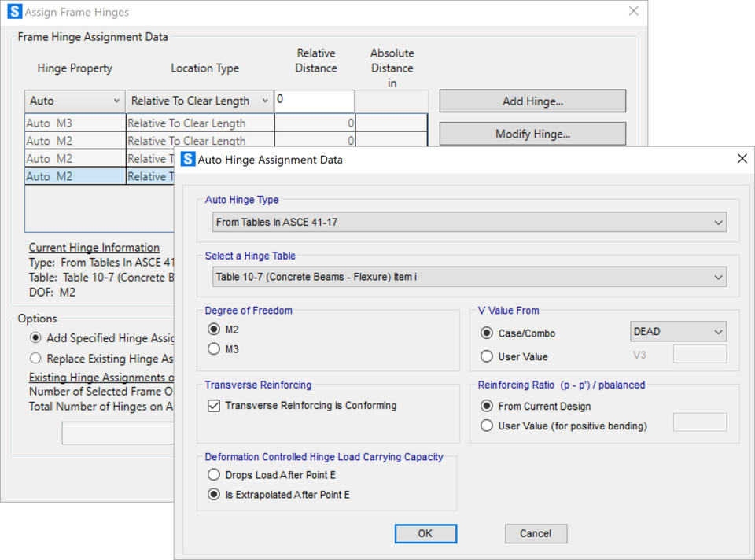Choose Drops Load After Point E
755x560 pixels.
point(214,475)
